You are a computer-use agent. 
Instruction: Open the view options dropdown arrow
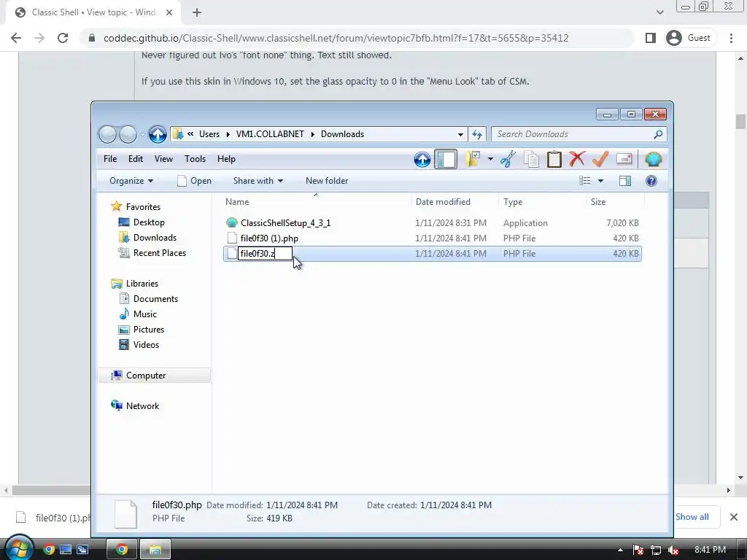click(601, 181)
